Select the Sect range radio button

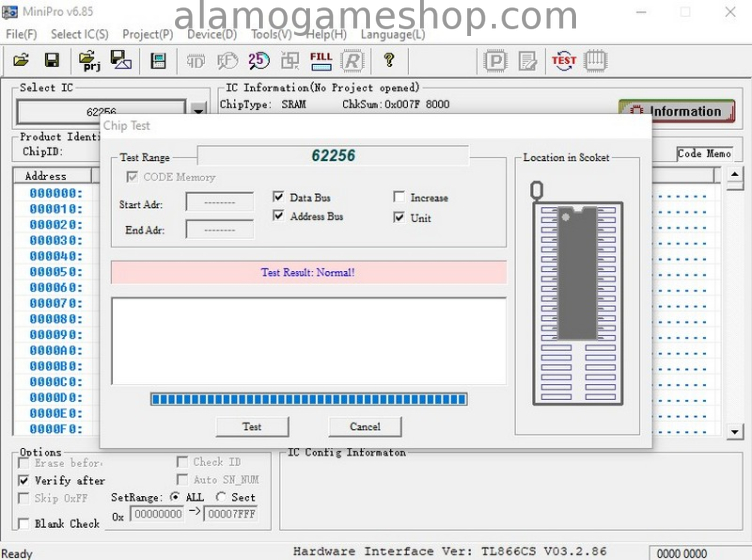pyautogui.click(x=221, y=497)
